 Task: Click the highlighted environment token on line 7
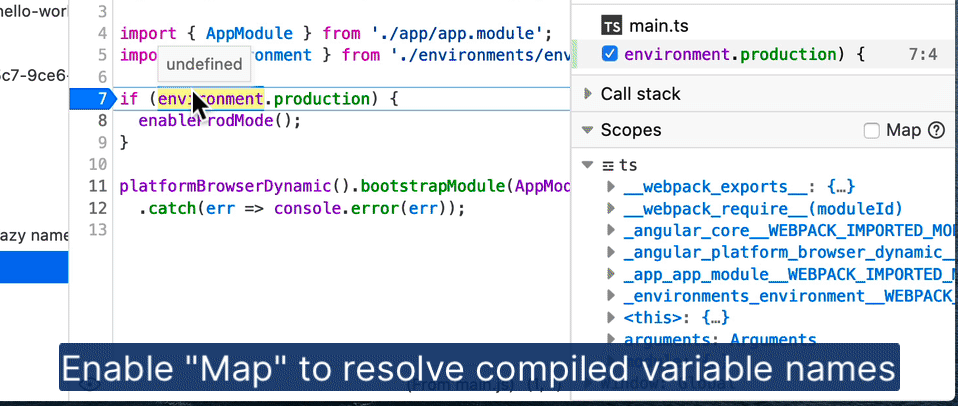point(211,99)
